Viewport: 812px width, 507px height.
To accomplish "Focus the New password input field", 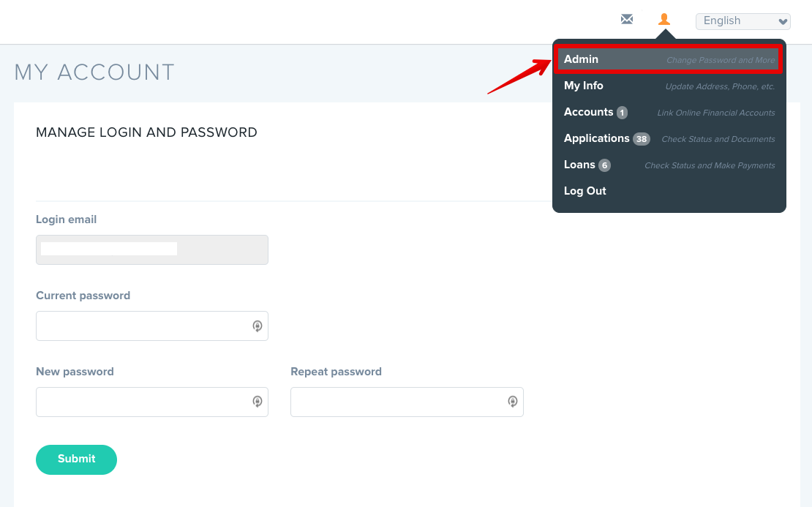I will (151, 402).
